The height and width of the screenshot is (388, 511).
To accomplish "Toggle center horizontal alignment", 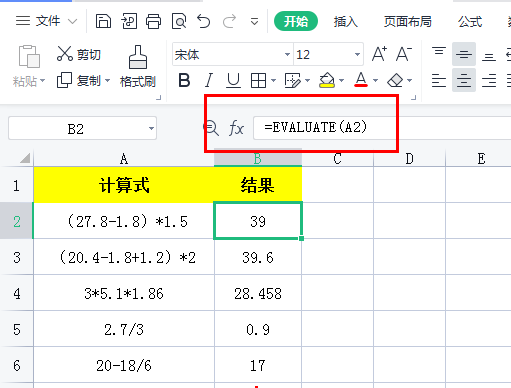I will coord(464,80).
